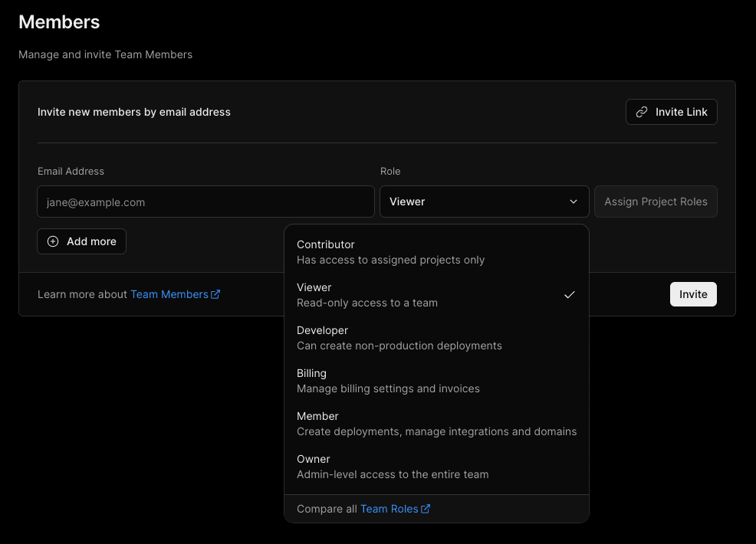The image size is (756, 544).
Task: Open the Team Members documentation link
Action: click(x=169, y=294)
